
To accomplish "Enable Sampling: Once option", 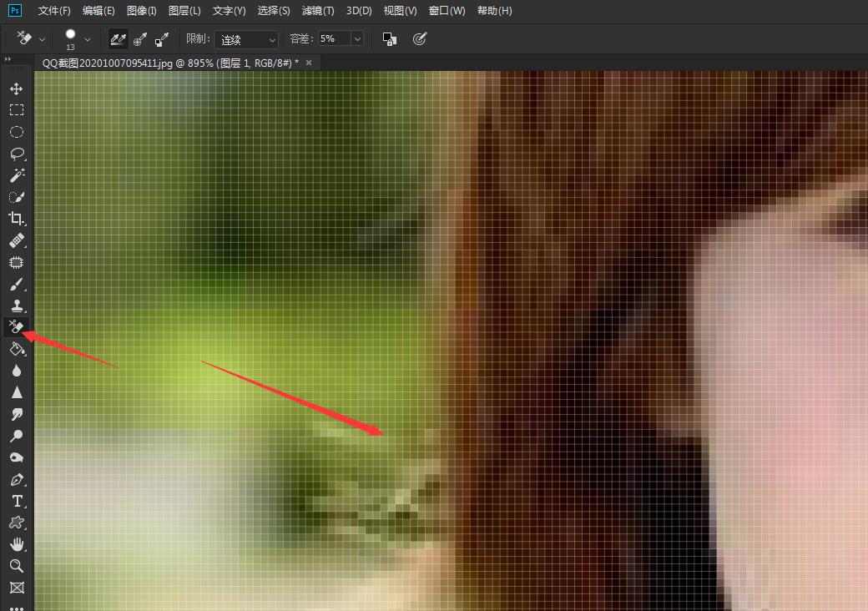I will [140, 38].
